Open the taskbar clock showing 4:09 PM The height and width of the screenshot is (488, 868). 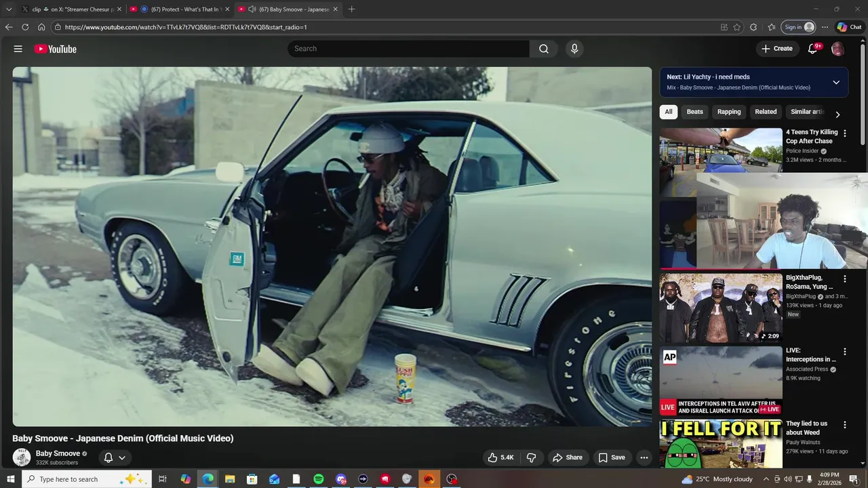829,479
